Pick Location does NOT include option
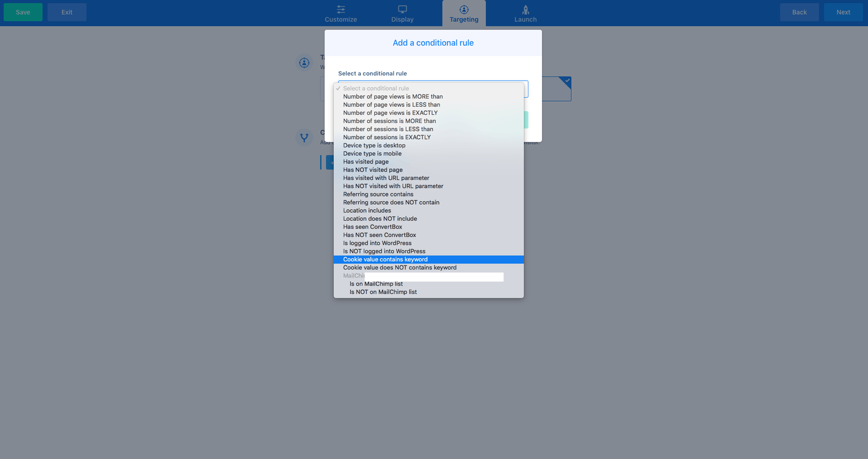Image resolution: width=868 pixels, height=459 pixels. [429, 218]
